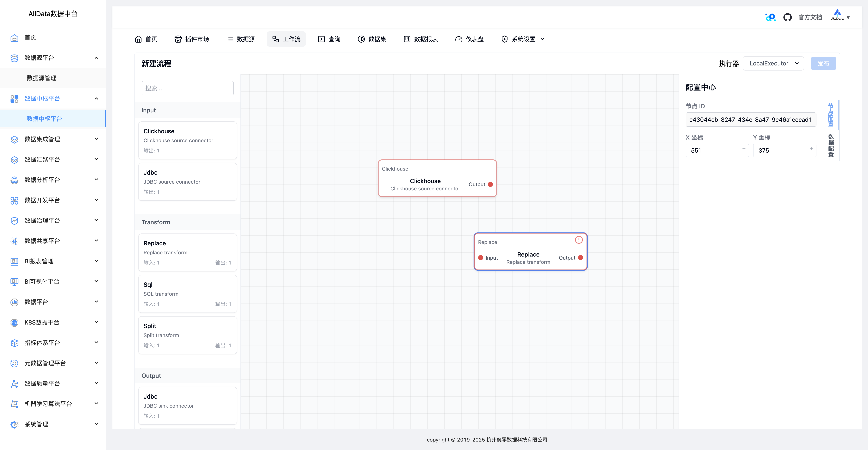Click the 数据共享平台 sidebar icon
868x450 pixels.
[x=14, y=241]
